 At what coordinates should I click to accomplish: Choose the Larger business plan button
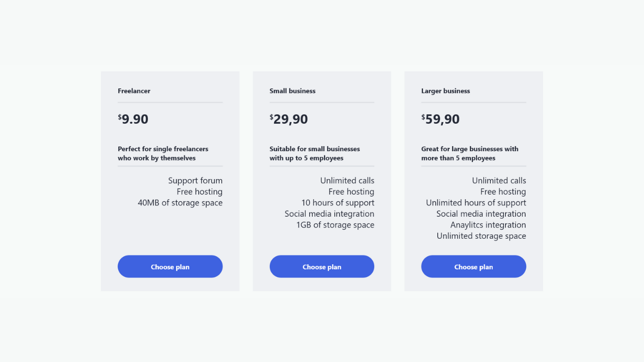(x=473, y=266)
